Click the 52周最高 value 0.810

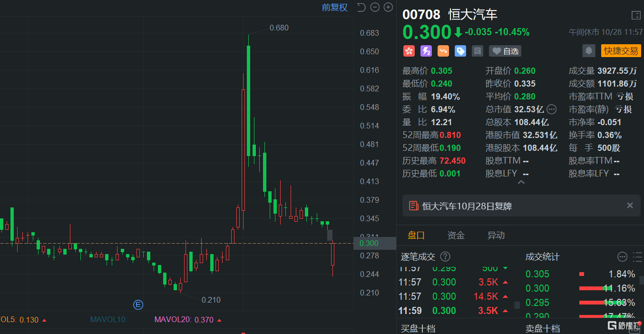[x=450, y=135]
